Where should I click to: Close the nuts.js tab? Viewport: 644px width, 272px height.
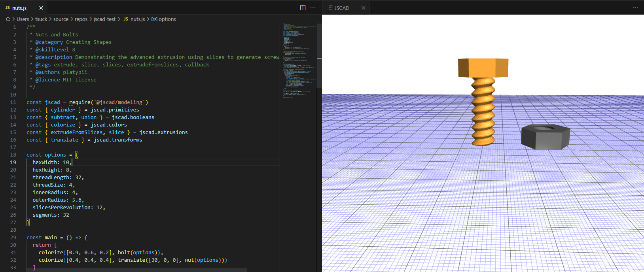click(41, 8)
